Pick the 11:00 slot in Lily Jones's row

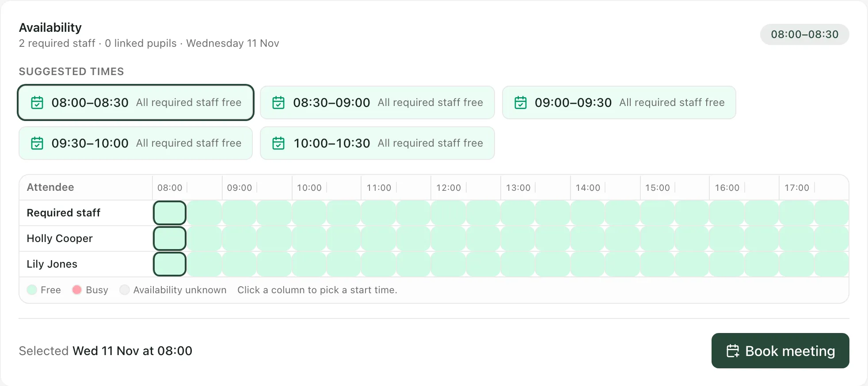click(379, 264)
